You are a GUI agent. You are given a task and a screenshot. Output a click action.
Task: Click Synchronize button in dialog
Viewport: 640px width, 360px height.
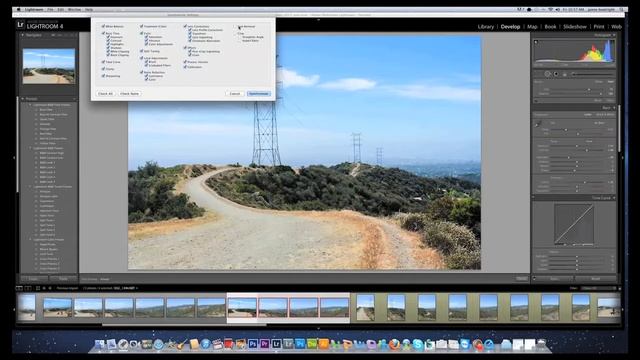259,93
